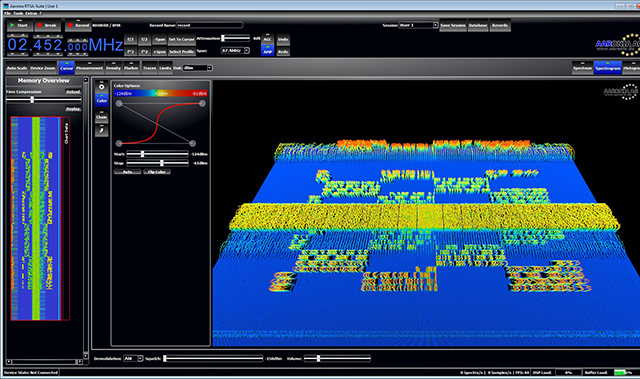Open the Span dropdown
This screenshot has width=640, height=379.
(x=235, y=51)
